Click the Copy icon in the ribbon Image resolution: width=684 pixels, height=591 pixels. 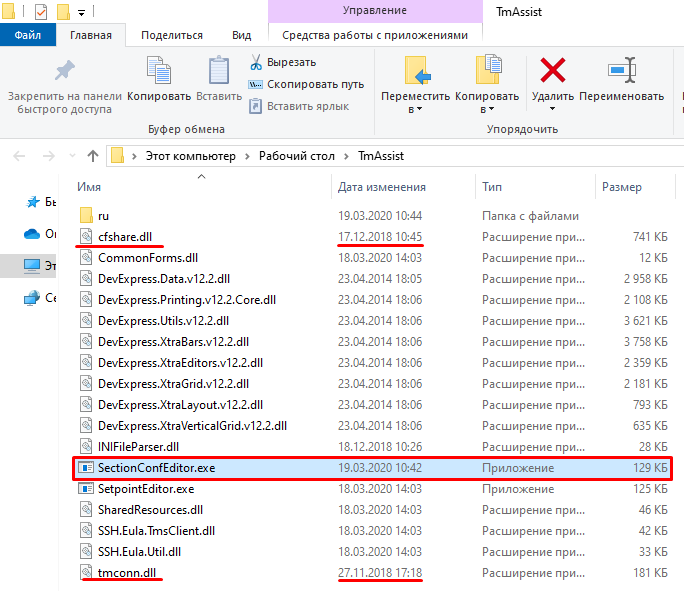pos(159,72)
